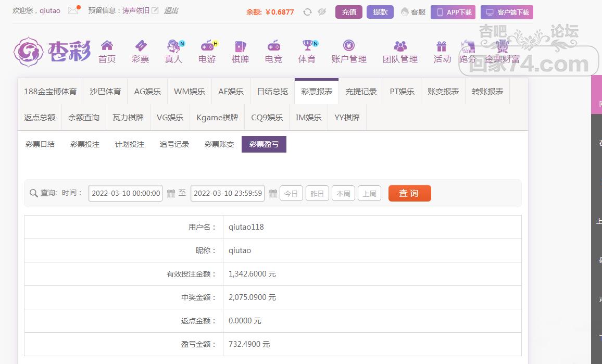
Task: Click the start time input field
Action: point(126,193)
